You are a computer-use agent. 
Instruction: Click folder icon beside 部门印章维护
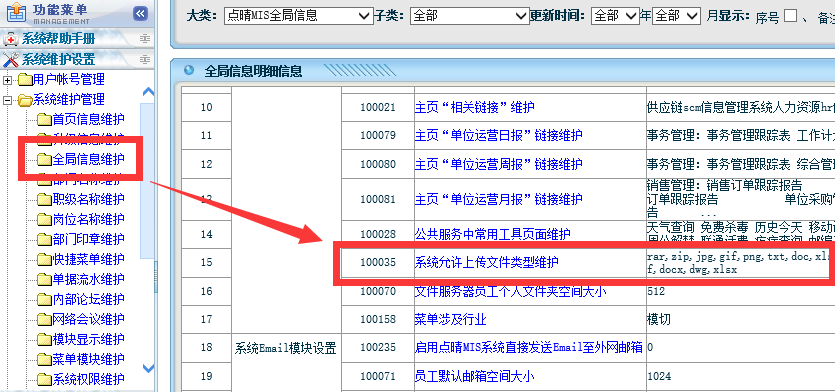tap(44, 239)
